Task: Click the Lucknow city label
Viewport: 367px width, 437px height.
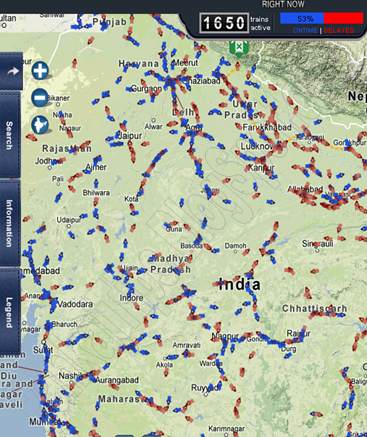Action: 257,146
